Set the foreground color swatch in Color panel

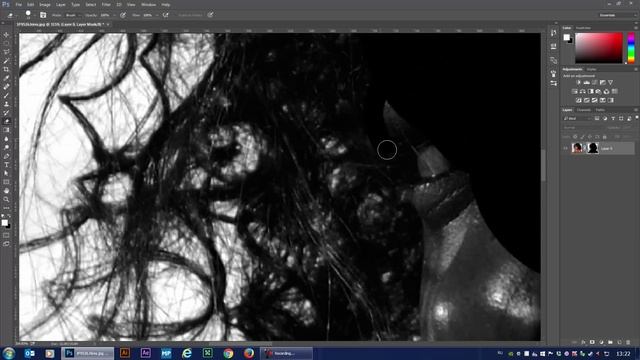tap(567, 38)
